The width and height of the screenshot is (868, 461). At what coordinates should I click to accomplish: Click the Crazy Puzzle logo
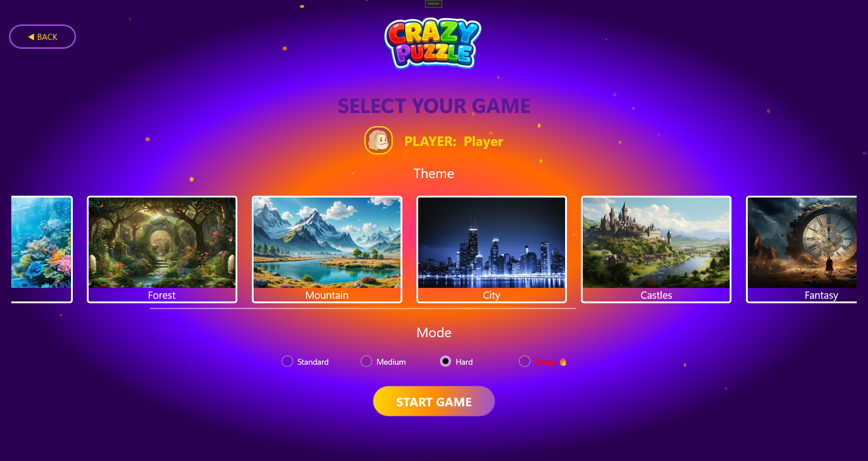[x=433, y=43]
